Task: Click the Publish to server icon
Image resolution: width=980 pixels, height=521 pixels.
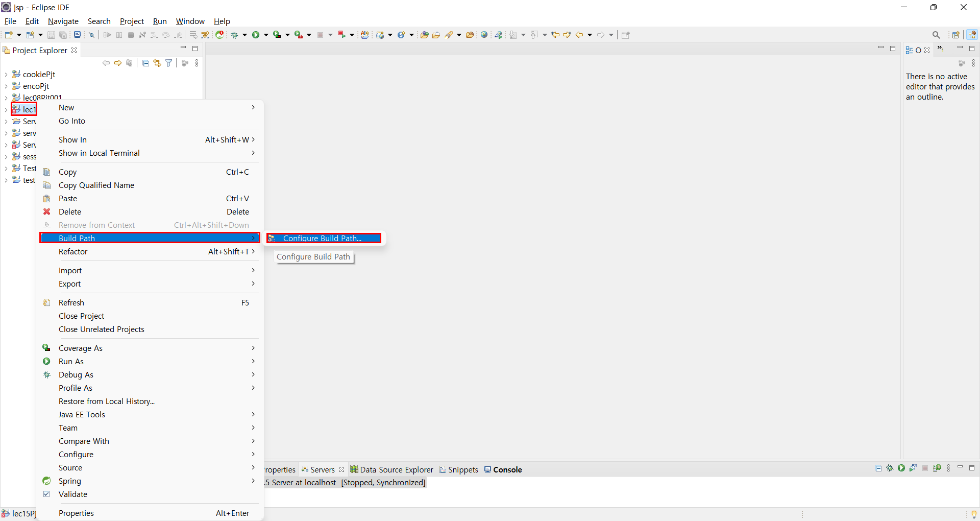Action: (x=937, y=468)
